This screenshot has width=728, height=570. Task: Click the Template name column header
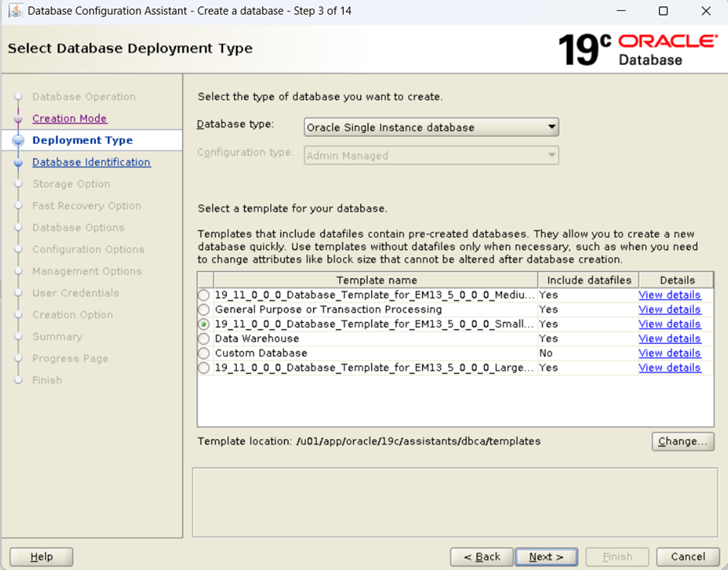click(x=376, y=280)
